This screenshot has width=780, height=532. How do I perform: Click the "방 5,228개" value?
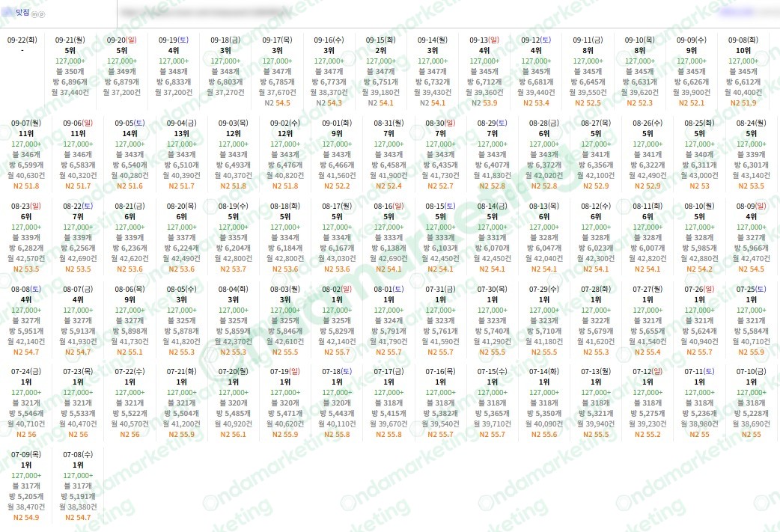(x=751, y=413)
